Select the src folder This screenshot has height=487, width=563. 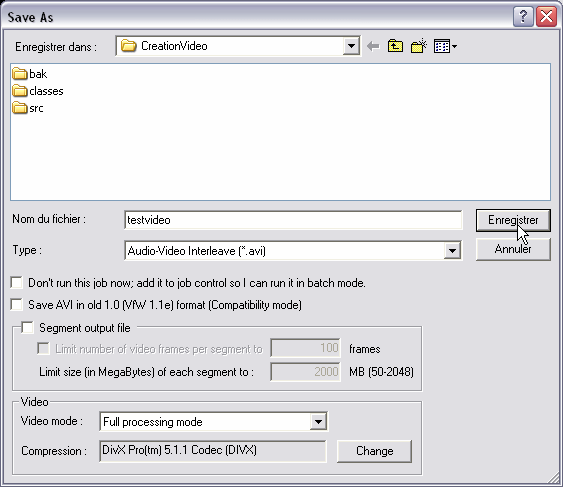coord(28,108)
